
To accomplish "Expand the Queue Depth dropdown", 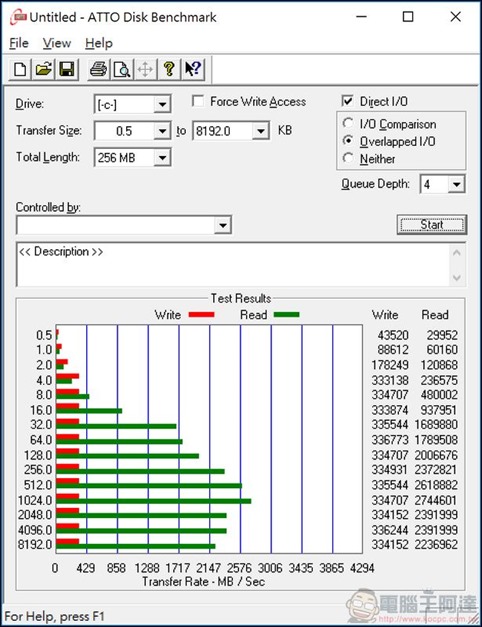I will [x=456, y=184].
